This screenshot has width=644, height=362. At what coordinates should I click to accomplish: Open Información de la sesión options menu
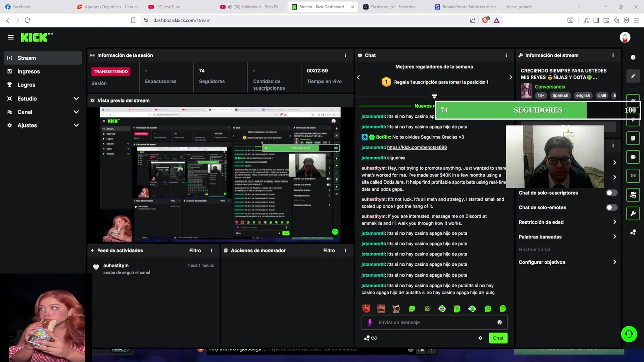(345, 55)
